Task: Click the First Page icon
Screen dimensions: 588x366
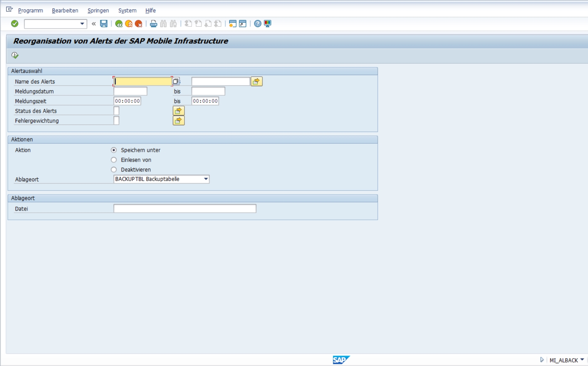Action: tap(188, 24)
